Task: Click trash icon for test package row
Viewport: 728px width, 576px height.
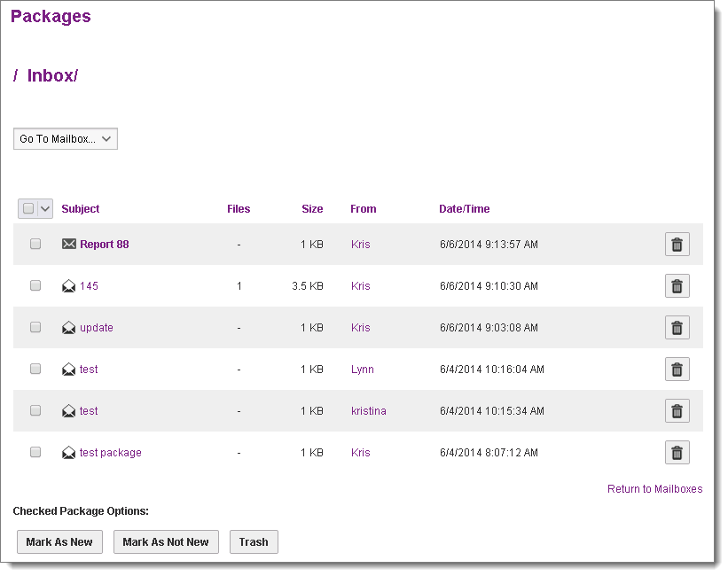Action: point(677,453)
